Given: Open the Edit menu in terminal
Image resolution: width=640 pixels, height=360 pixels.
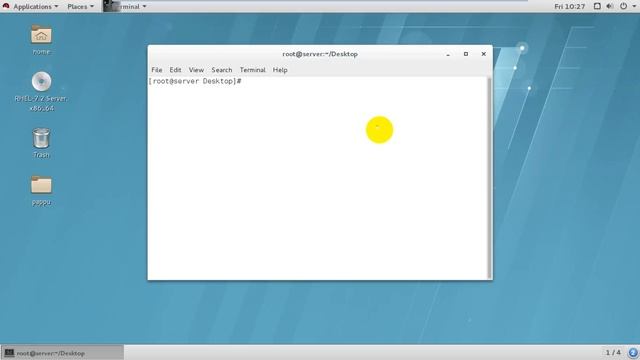Looking at the screenshot, I should point(176,70).
